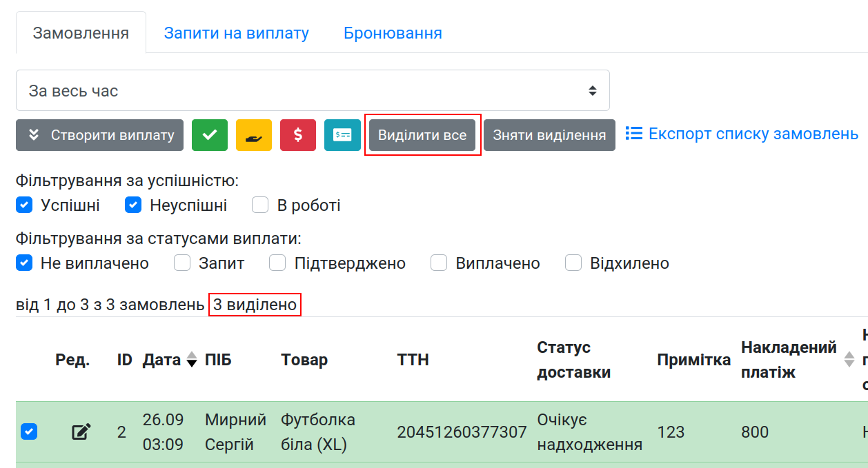Click the yellow hand payout icon

pos(253,135)
